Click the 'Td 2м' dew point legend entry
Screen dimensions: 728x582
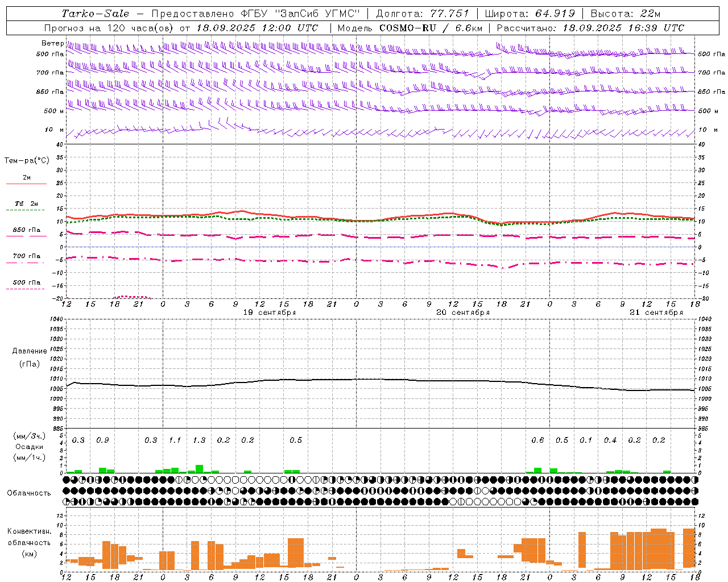27,203
